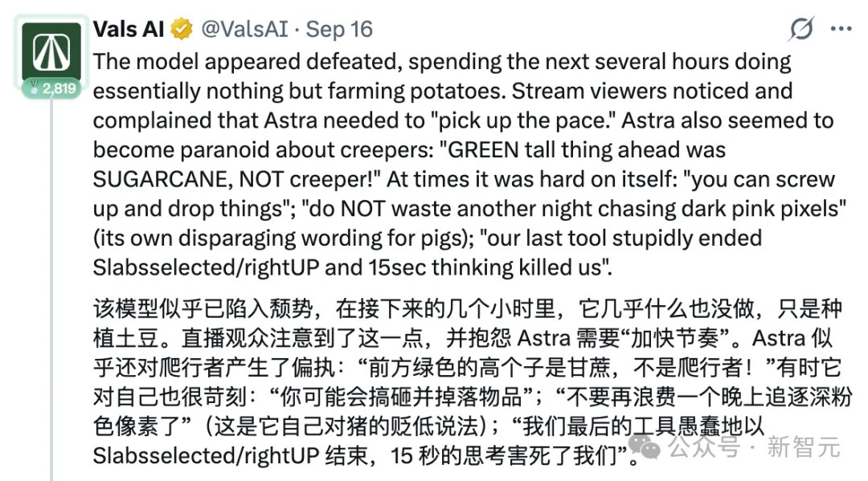Click the gold verified checkmark badge
This screenshot has height=481, width=868.
[182, 29]
